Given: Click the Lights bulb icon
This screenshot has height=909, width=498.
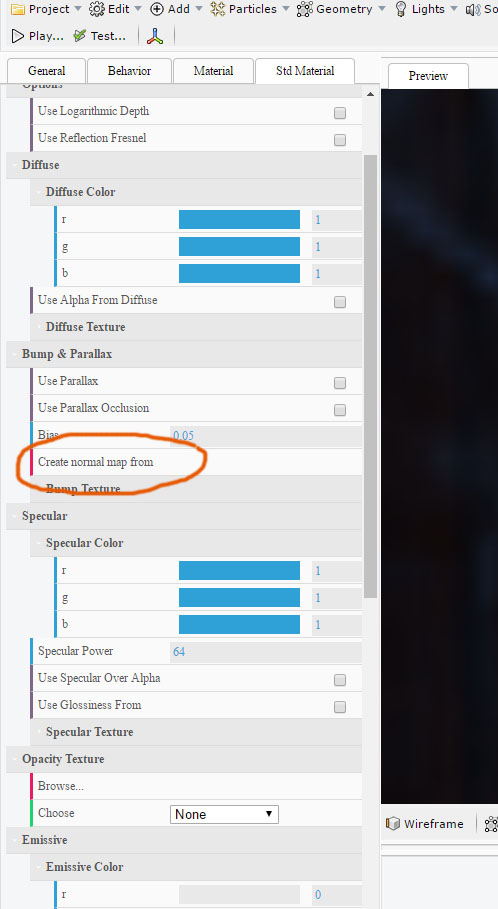Looking at the screenshot, I should 400,9.
